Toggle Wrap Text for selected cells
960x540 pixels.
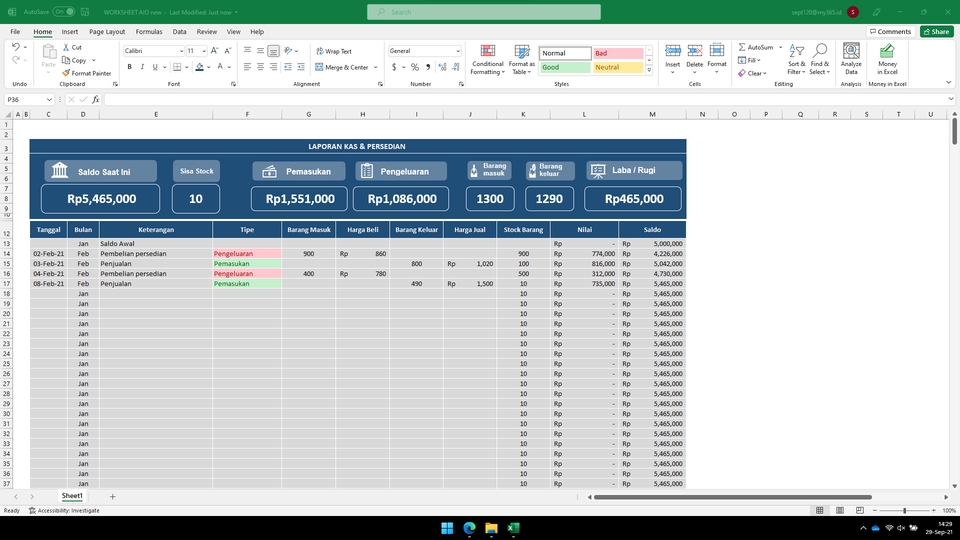point(334,51)
